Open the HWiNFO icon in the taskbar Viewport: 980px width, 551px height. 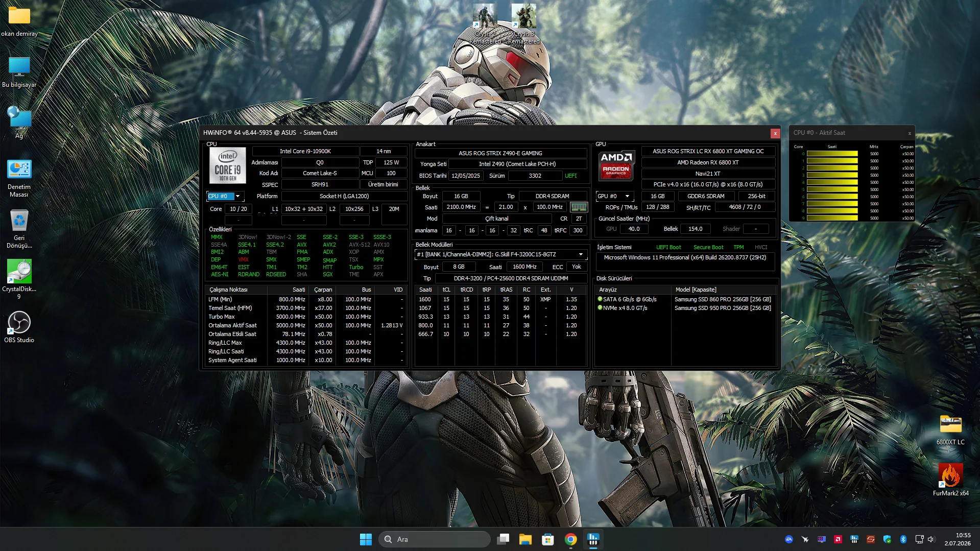tap(593, 539)
